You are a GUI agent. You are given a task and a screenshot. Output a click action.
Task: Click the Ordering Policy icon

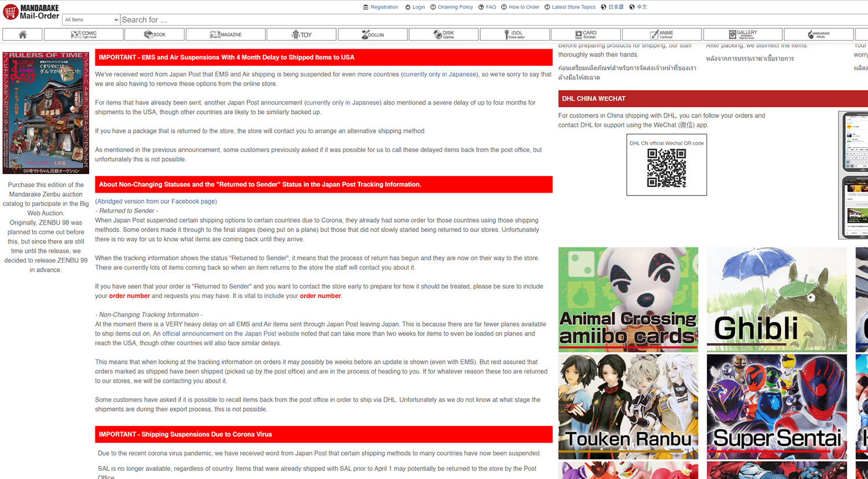click(433, 7)
